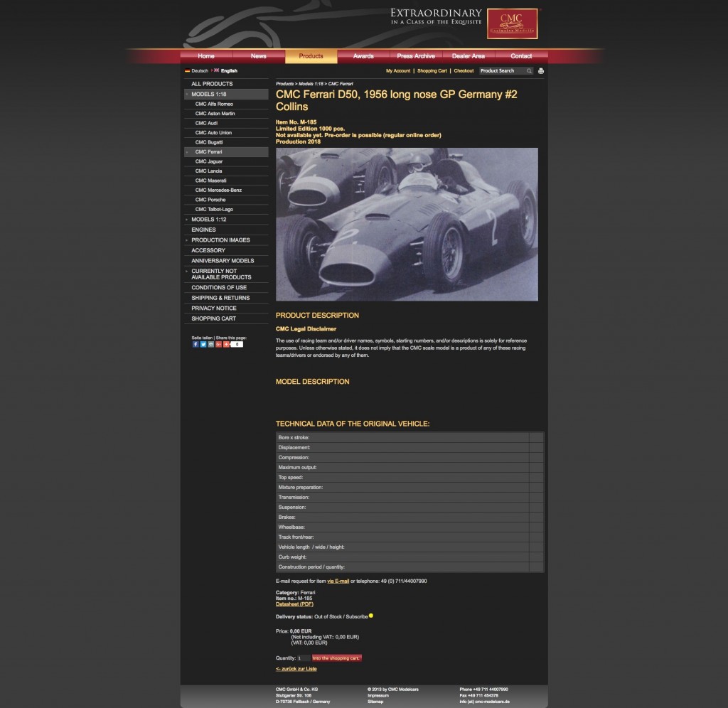Open CMC Maserati category
The width and height of the screenshot is (728, 708).
click(226, 181)
